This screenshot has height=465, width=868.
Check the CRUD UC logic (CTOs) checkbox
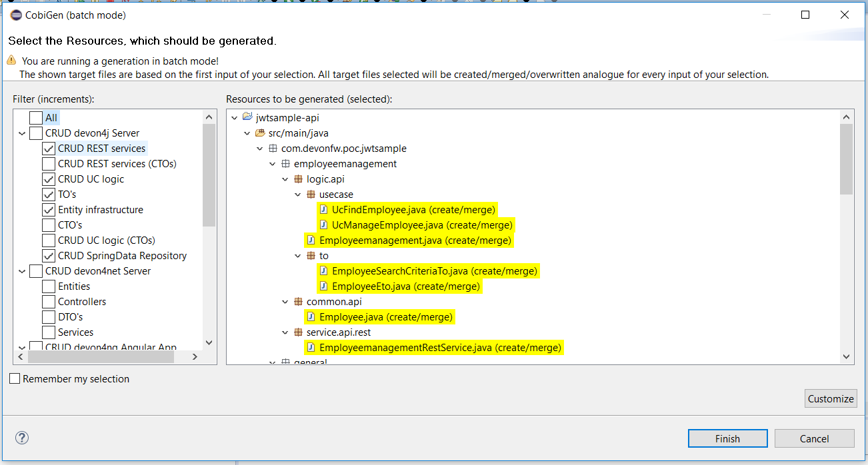coord(49,240)
